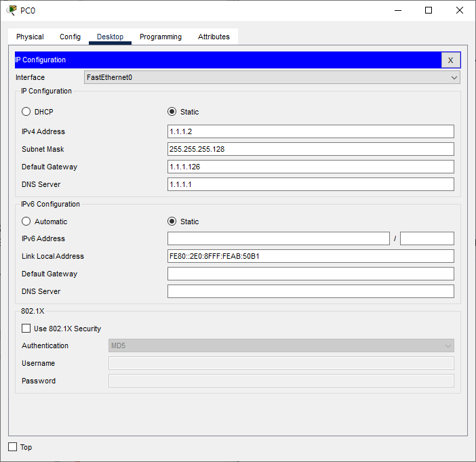Click the Subnet Mask label
This screenshot has height=462, width=476.
click(43, 149)
